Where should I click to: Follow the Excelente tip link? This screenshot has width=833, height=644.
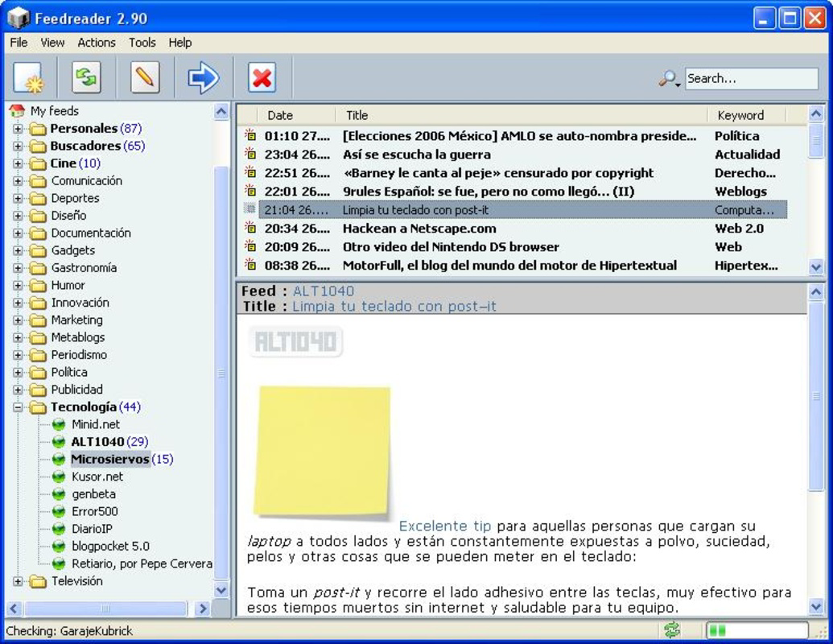[444, 526]
